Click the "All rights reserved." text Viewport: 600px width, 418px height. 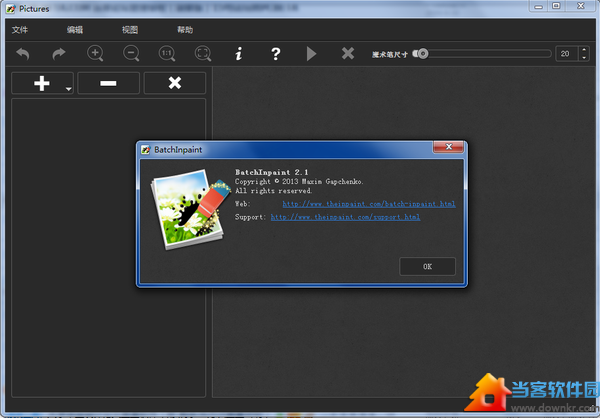(274, 191)
